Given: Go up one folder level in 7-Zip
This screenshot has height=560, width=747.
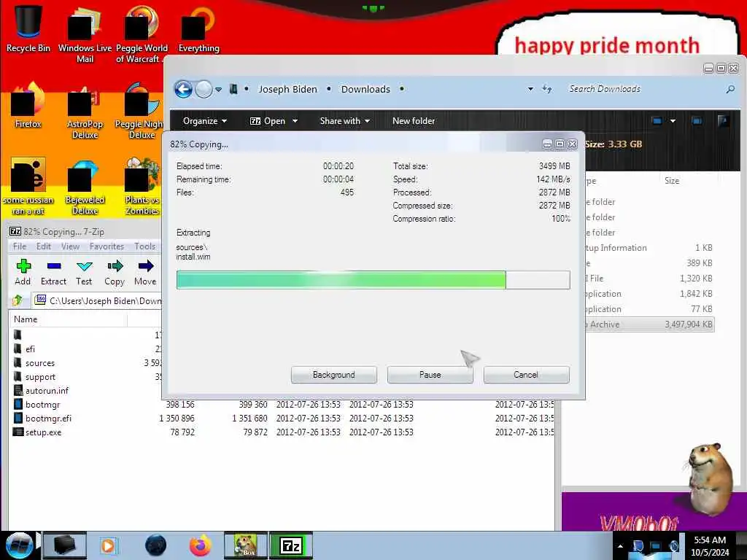Looking at the screenshot, I should tap(18, 300).
